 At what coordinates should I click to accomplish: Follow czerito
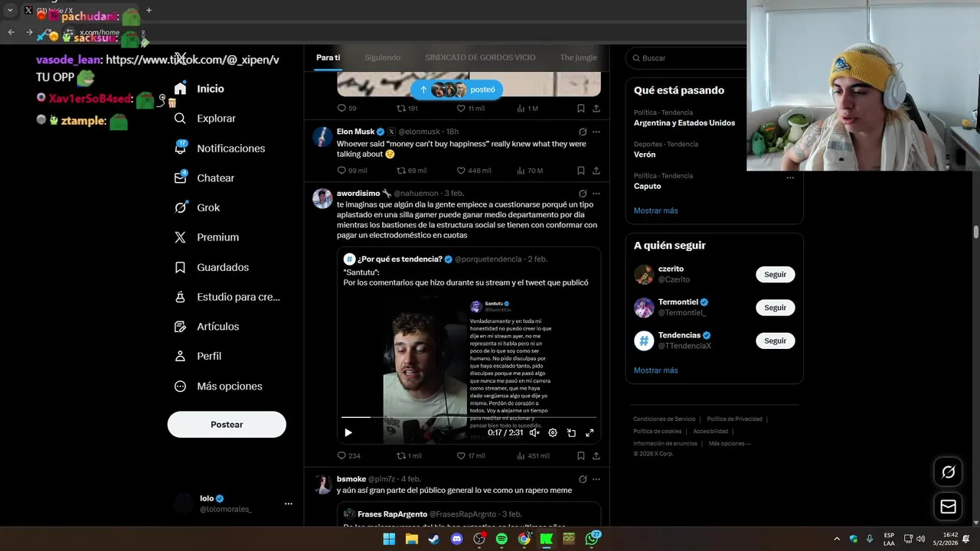(x=775, y=275)
